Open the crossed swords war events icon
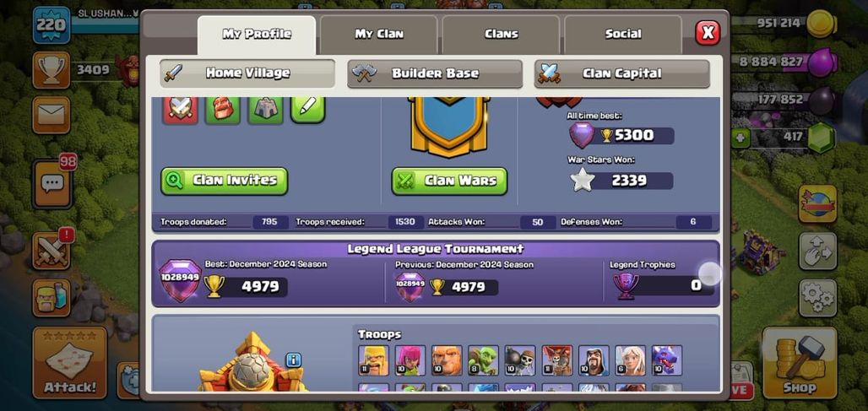The height and width of the screenshot is (411, 868). pyautogui.click(x=52, y=250)
